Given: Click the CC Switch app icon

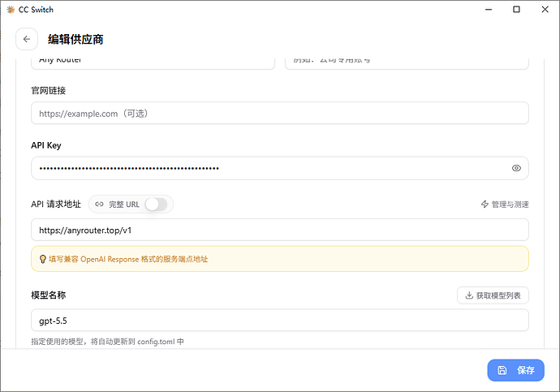Looking at the screenshot, I should point(11,10).
